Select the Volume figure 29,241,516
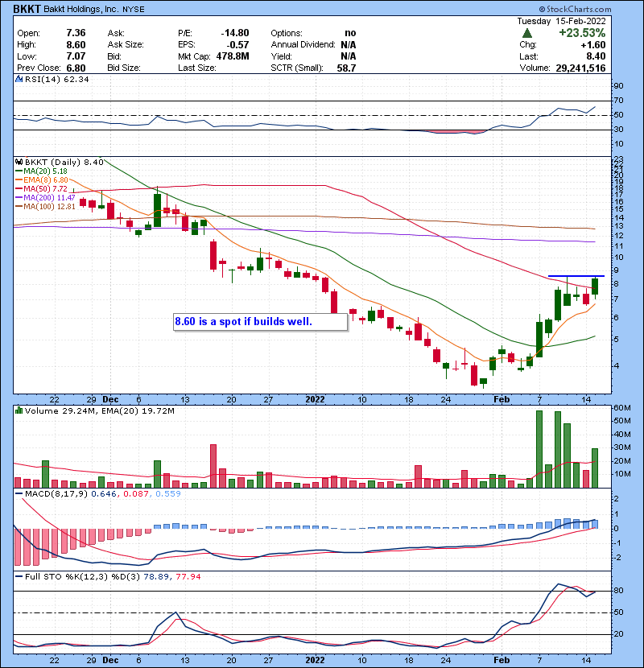The height and width of the screenshot is (668, 644). 580,68
